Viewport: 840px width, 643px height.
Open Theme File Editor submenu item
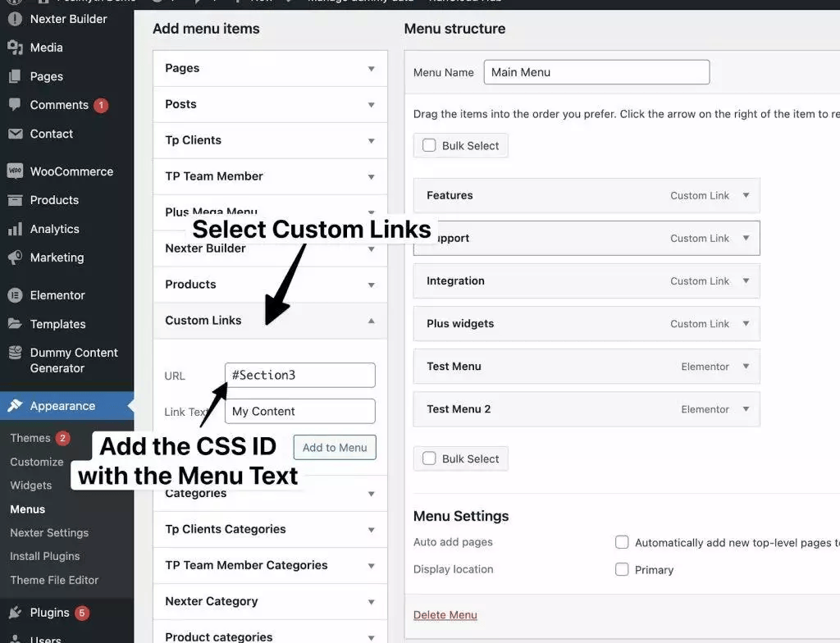coord(54,580)
